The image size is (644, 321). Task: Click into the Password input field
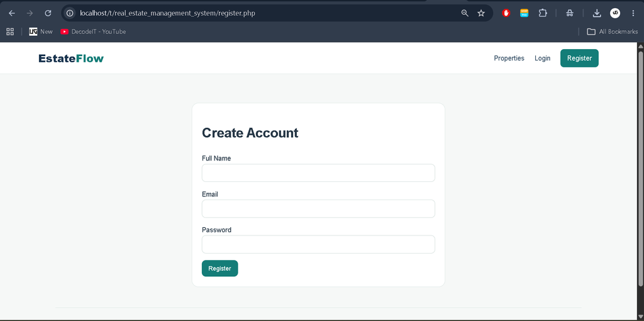click(318, 244)
